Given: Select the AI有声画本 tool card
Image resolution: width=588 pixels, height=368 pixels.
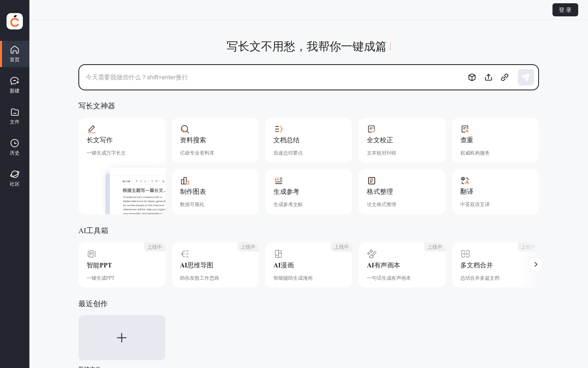Looking at the screenshot, I should (x=402, y=265).
